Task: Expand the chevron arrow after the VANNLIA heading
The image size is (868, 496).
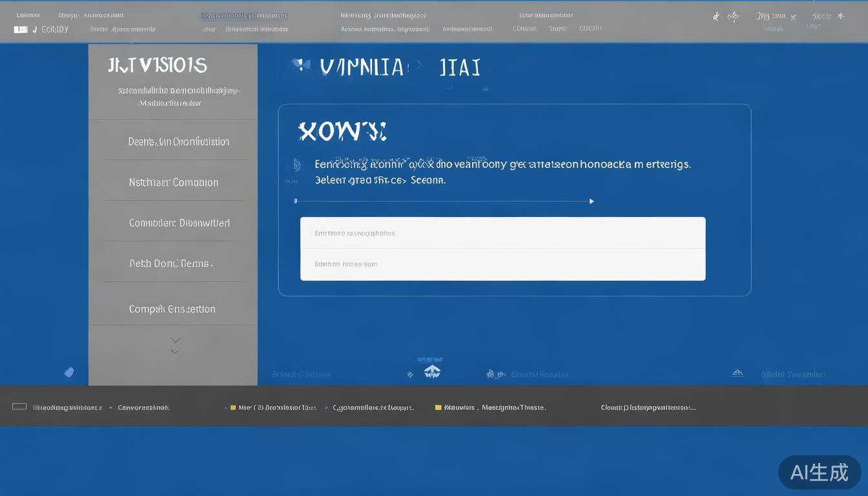Action: [x=420, y=65]
